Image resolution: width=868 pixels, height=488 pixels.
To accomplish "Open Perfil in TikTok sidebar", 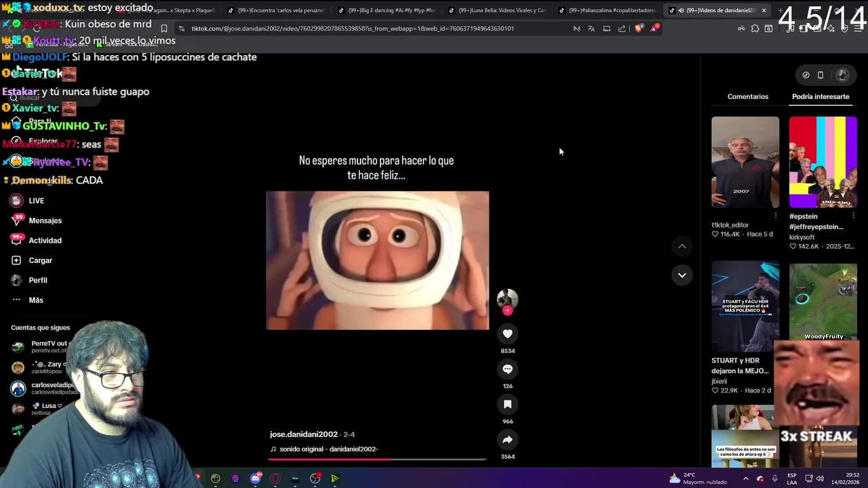I will point(29,280).
